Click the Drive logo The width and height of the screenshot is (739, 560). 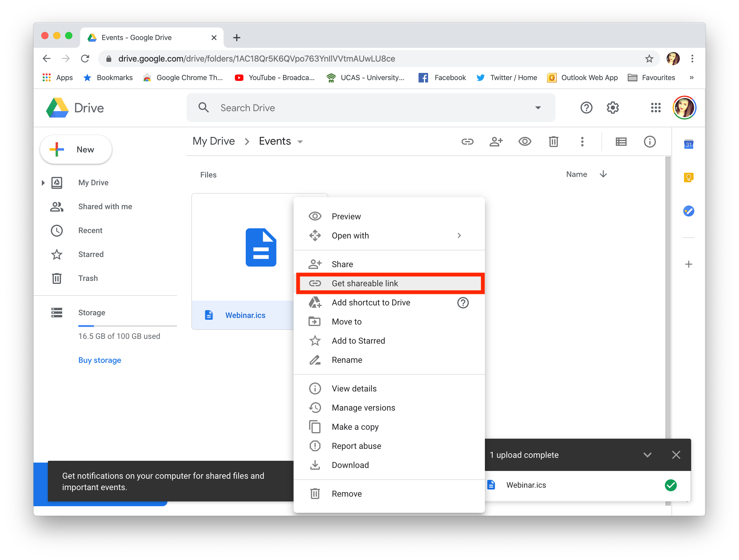point(75,108)
